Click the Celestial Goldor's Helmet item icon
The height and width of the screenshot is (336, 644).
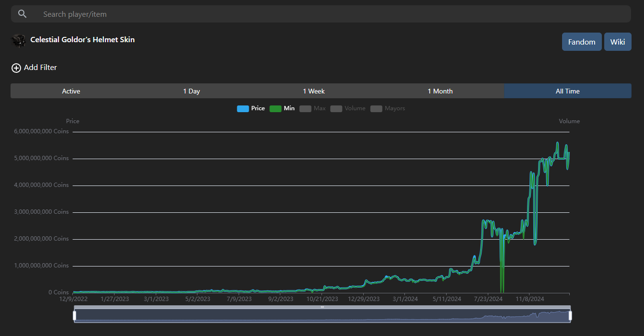tap(18, 41)
